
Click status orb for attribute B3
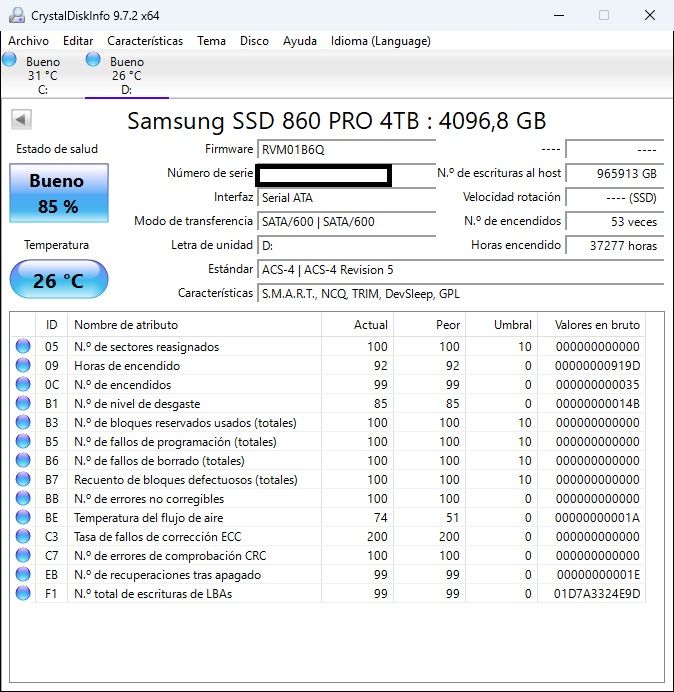[x=23, y=422]
